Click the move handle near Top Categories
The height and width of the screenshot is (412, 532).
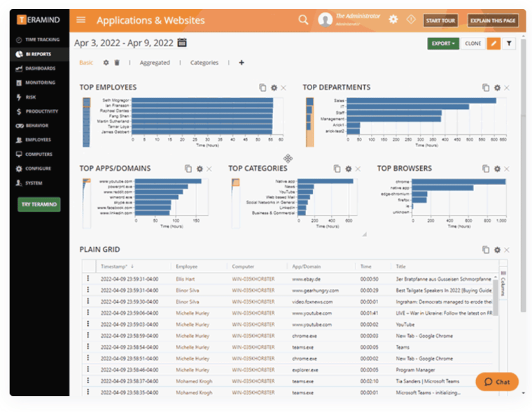(x=288, y=158)
